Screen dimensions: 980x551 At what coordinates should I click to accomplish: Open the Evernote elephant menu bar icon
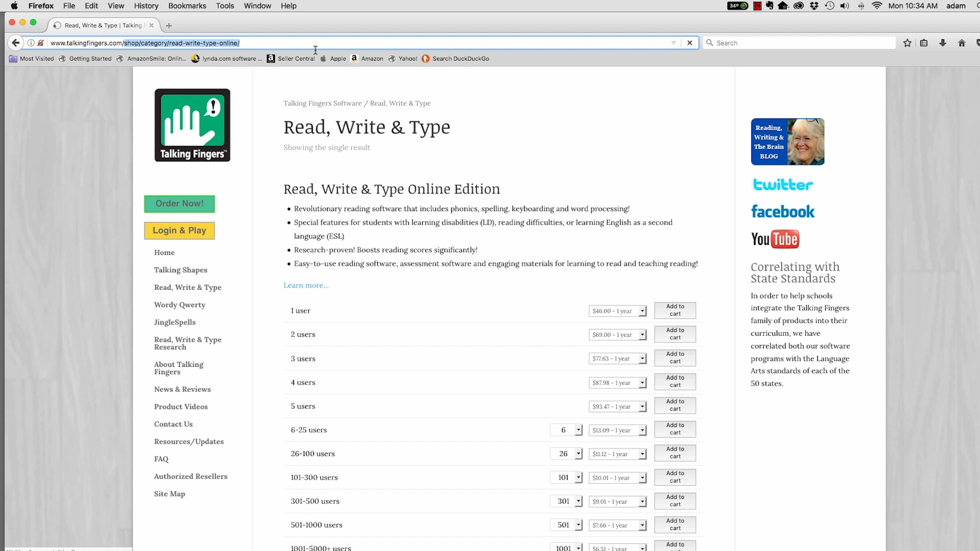point(770,6)
